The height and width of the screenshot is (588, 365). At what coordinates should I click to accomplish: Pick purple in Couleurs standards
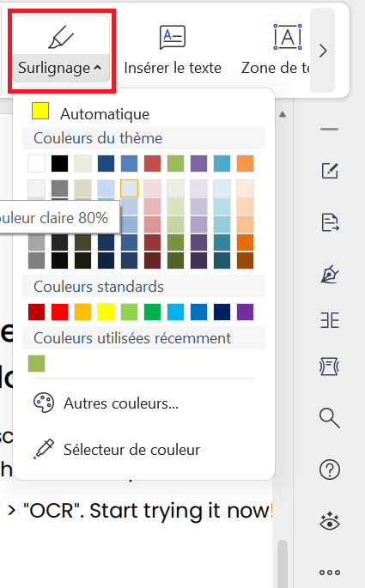[x=246, y=312]
